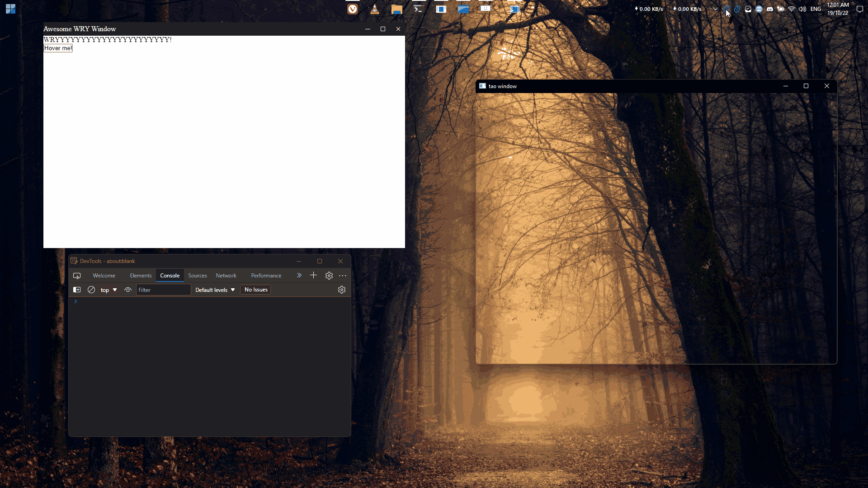The image size is (868, 488).
Task: Toggle the console sidebar panel icon
Action: click(x=77, y=290)
